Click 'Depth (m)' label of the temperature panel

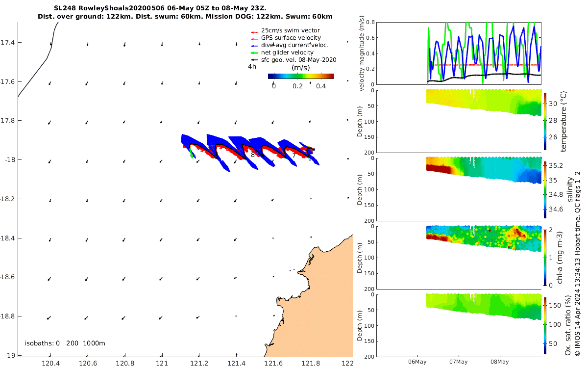click(x=361, y=121)
